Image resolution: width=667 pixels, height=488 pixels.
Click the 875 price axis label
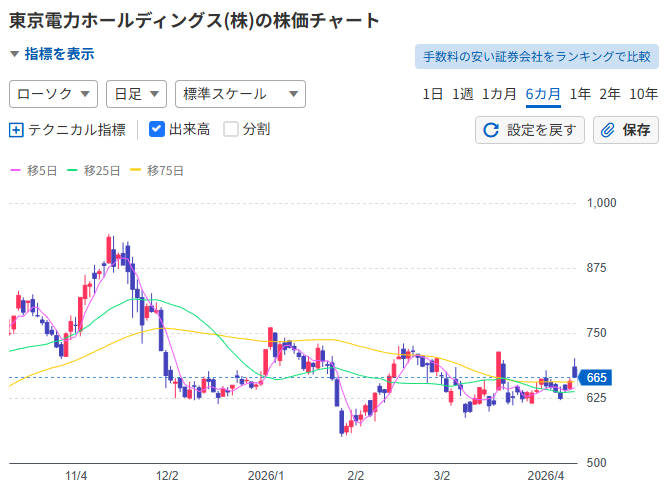tap(596, 268)
